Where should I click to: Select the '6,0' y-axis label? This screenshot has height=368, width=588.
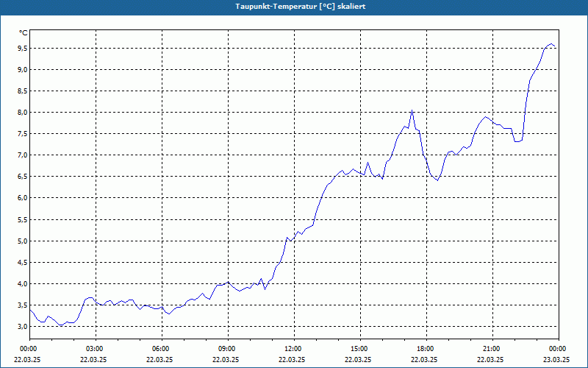pos(23,198)
